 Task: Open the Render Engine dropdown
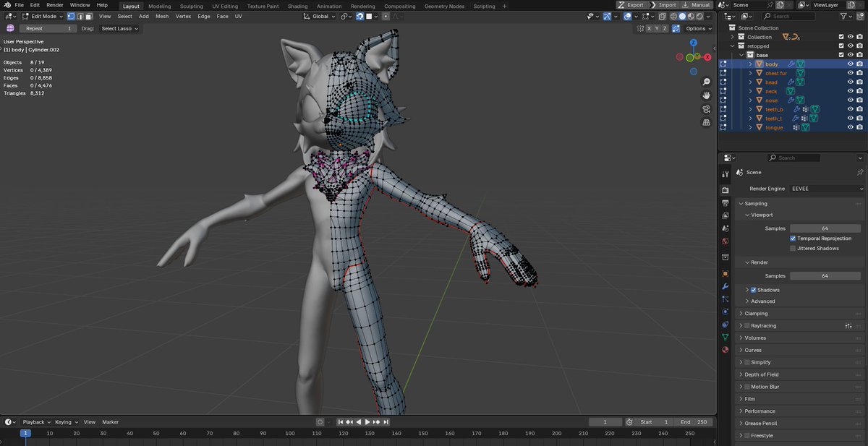click(x=825, y=189)
